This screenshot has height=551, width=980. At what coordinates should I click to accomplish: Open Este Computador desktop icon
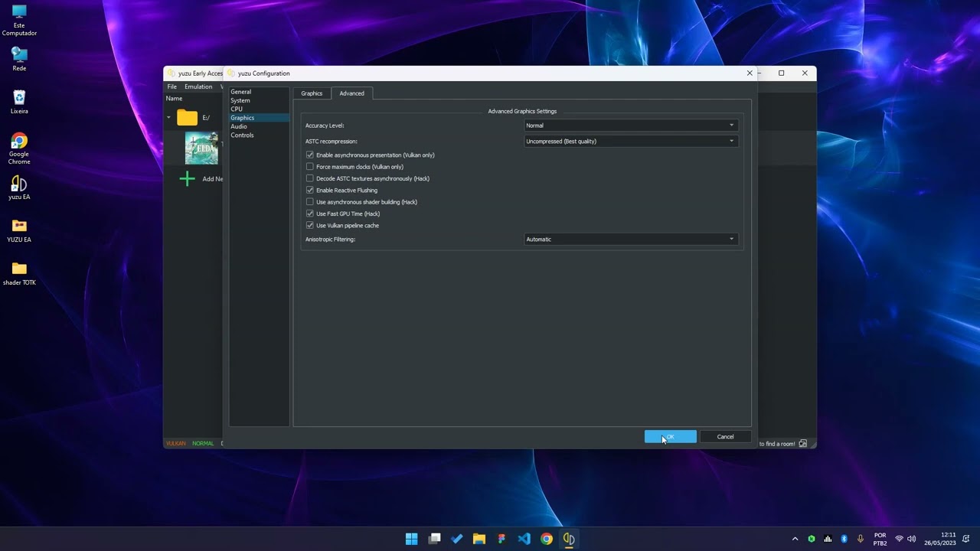[x=19, y=21]
